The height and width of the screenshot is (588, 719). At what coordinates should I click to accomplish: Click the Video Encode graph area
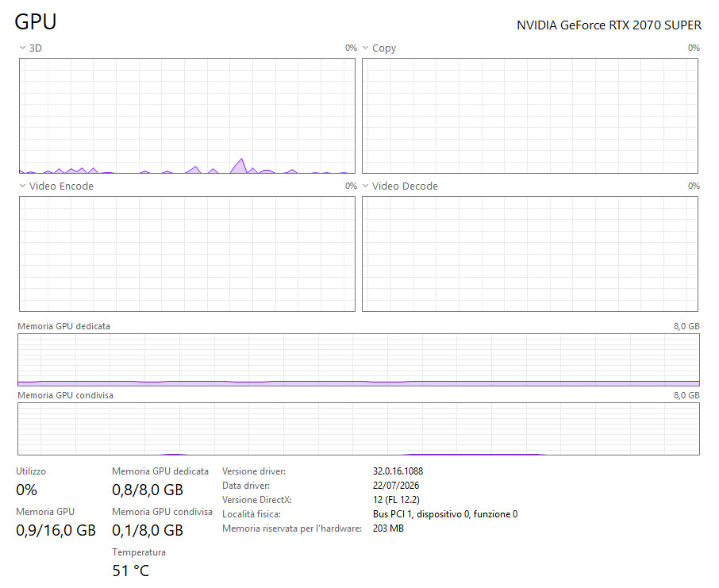coord(187,254)
